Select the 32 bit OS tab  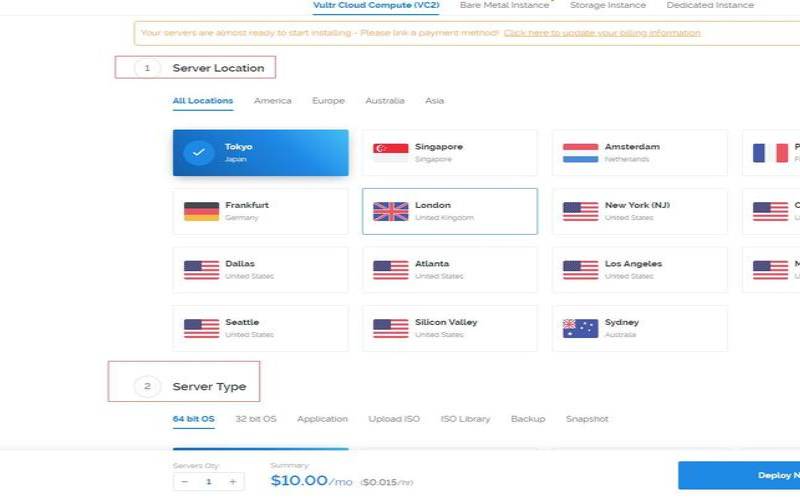tap(256, 419)
